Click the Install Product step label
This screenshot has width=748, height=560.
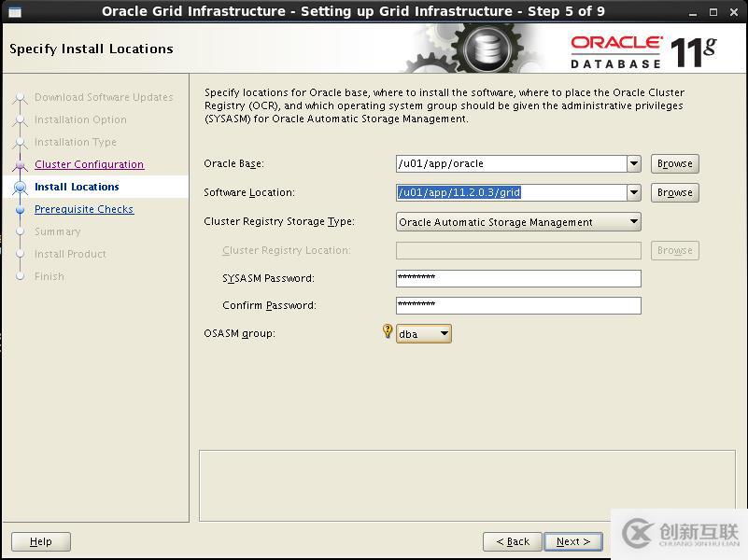coord(70,254)
